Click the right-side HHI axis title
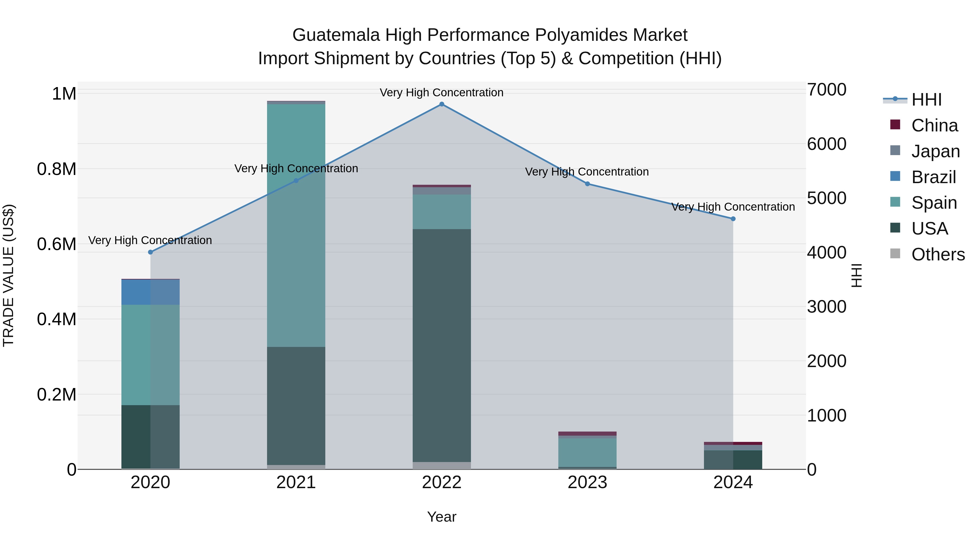980x551 pixels. pyautogui.click(x=856, y=275)
